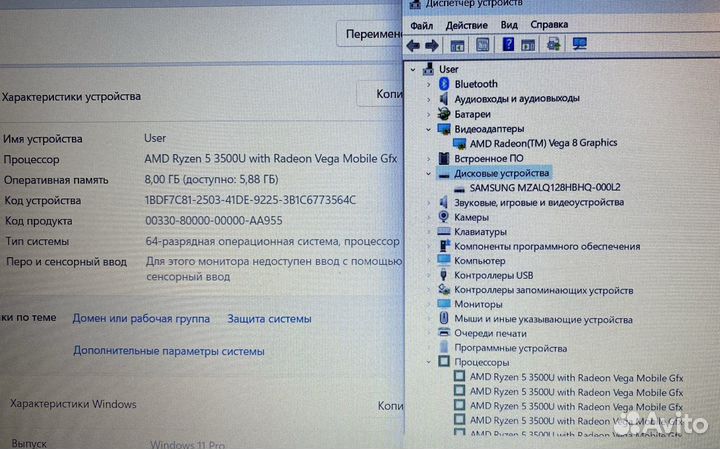Open the Файл menu
Screen dimensions: 720x449
coord(422,25)
